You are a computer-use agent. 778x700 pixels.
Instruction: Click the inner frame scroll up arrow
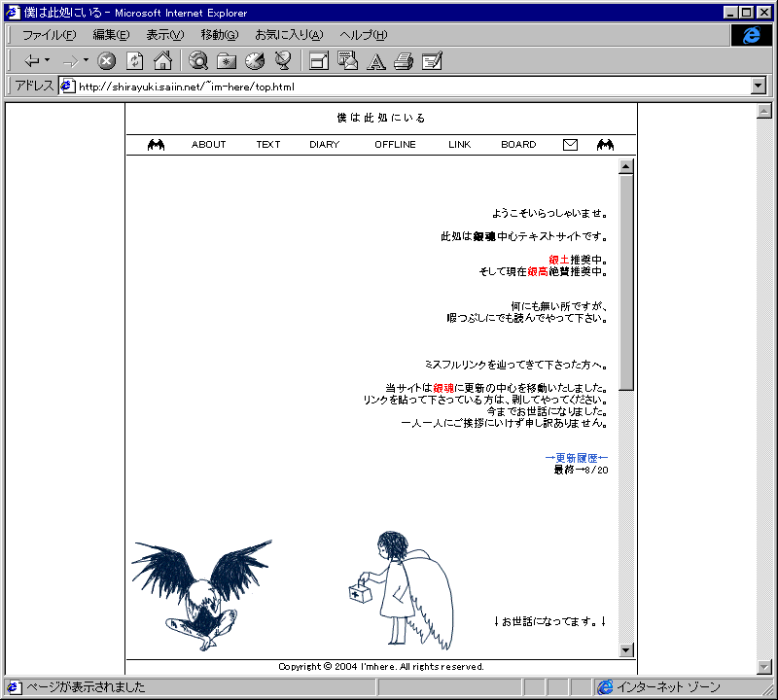(626, 166)
